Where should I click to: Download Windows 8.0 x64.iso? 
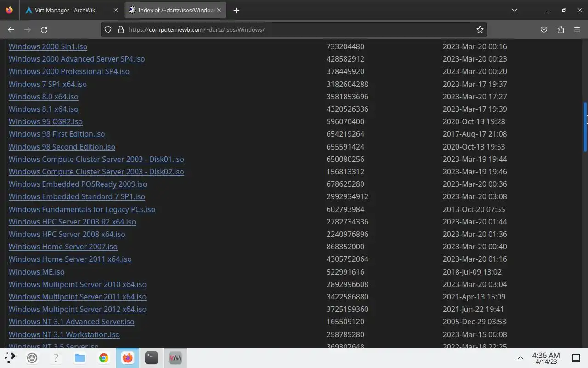coord(44,97)
